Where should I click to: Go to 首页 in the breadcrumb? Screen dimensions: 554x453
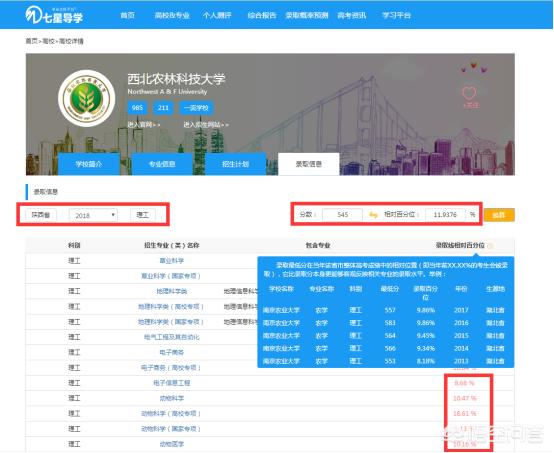tap(31, 41)
